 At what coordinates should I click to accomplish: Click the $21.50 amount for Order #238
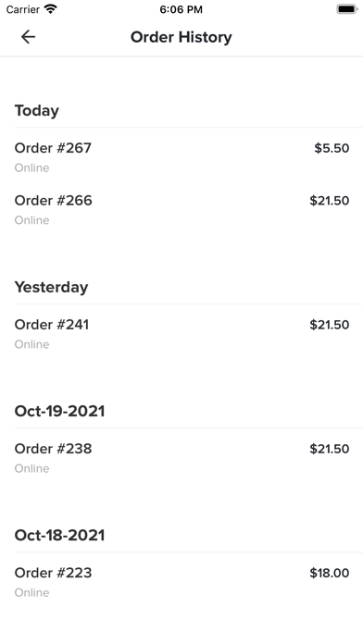point(330,449)
